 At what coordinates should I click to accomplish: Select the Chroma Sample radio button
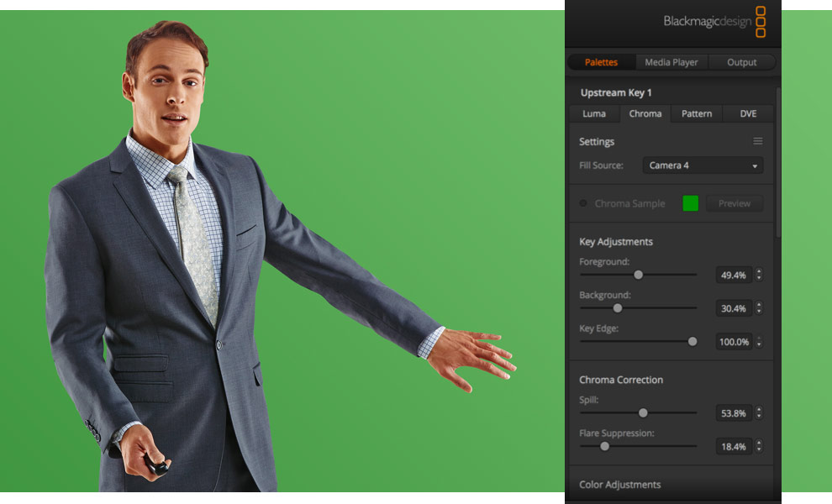click(581, 202)
